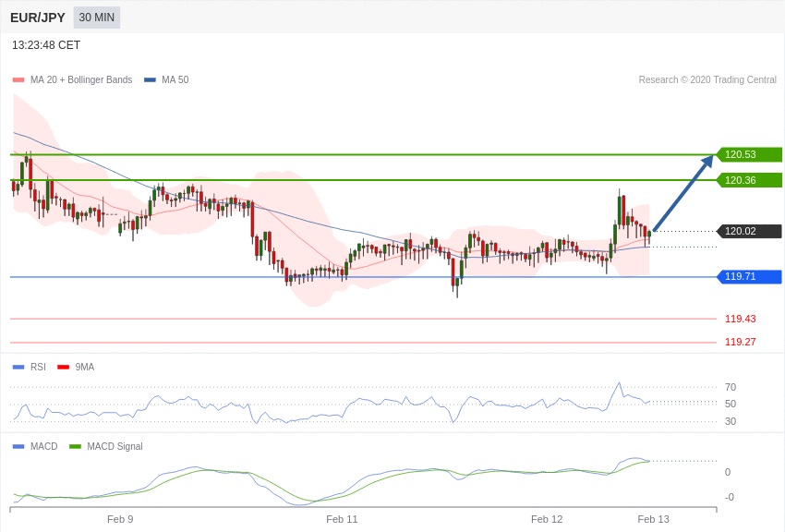Click the MACD Signal green legend marker

click(x=75, y=447)
